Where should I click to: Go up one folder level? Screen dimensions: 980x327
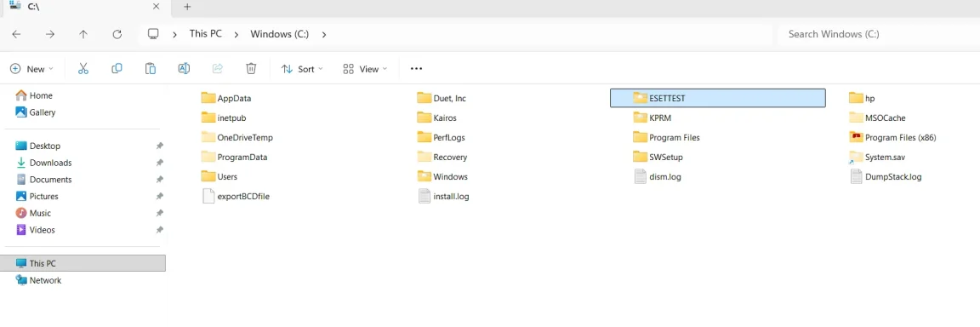[x=83, y=34]
